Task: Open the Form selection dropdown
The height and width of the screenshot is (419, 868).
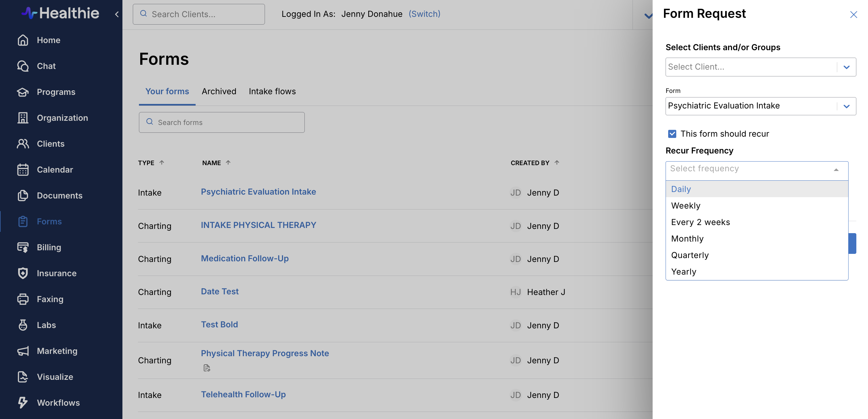Action: 846,106
